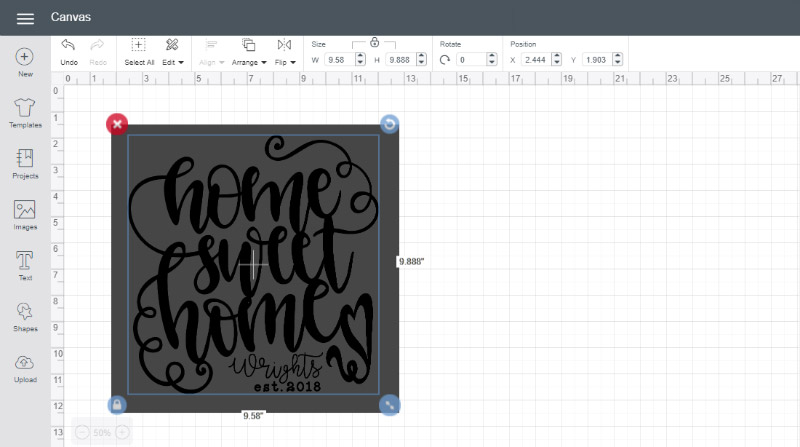
Task: Click the rotate handle on image
Action: tap(390, 124)
